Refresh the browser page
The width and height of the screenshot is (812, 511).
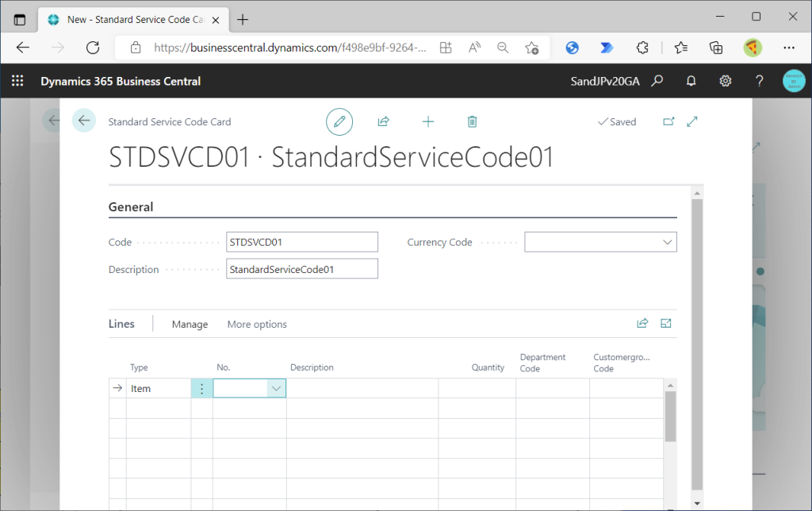point(93,48)
